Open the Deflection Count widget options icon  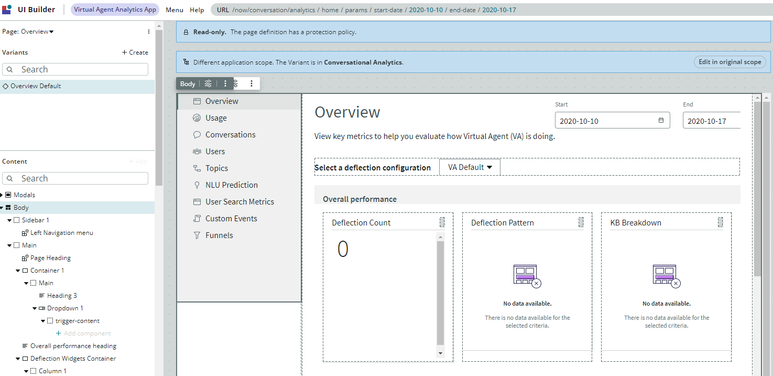point(442,222)
